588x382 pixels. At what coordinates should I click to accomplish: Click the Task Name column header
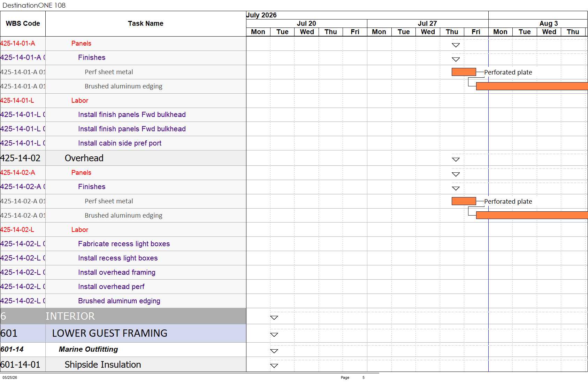tap(146, 24)
